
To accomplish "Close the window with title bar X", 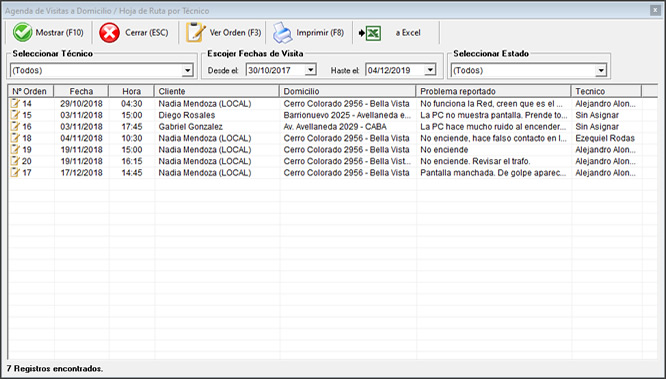I will pyautogui.click(x=656, y=11).
